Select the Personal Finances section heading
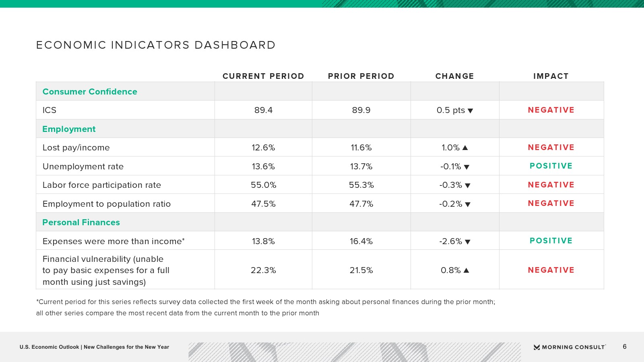644x362 pixels. (x=81, y=222)
